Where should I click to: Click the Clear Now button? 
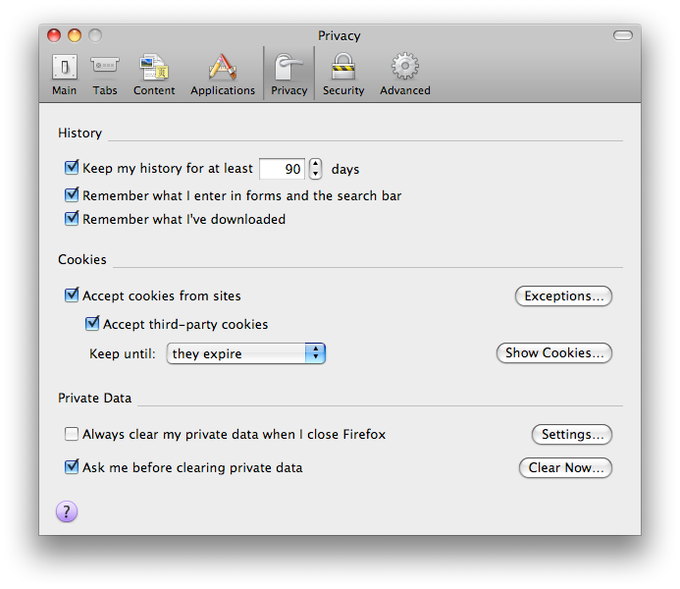point(566,468)
